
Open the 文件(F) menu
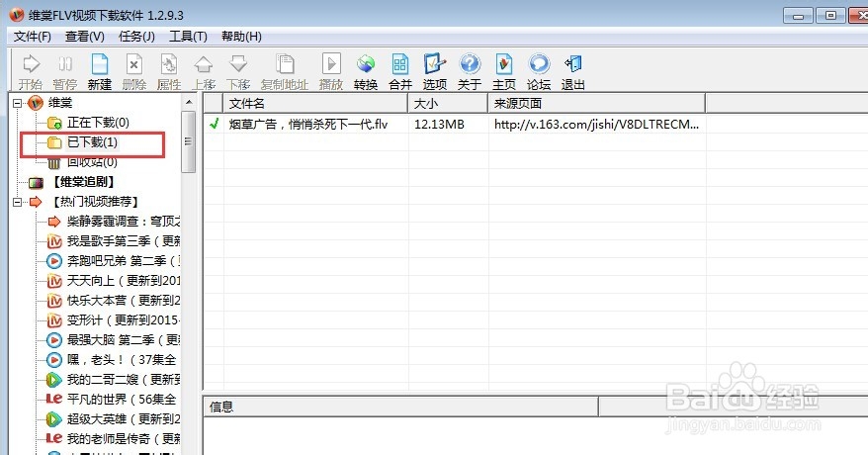coord(32,37)
